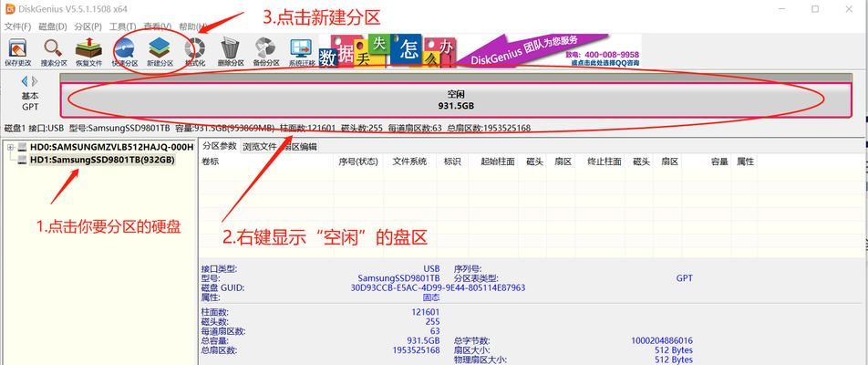
Task: Open the 恢复文件 (Recover files) tool
Action: pos(88,53)
